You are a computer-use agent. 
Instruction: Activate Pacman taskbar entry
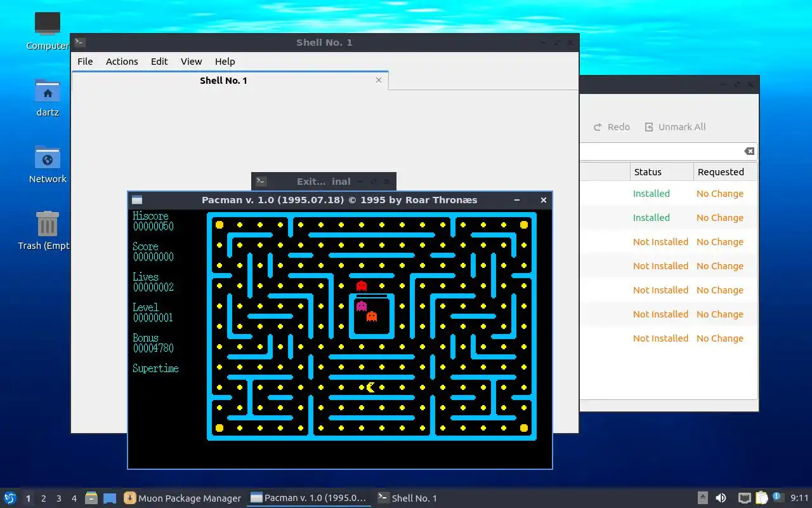pyautogui.click(x=309, y=498)
